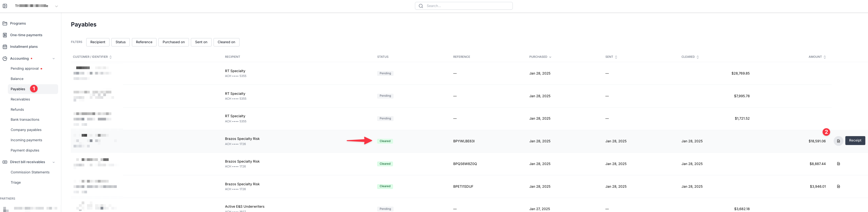Click Brazos Specialty Risk in $8,887.44 row
Image resolution: width=868 pixels, height=212 pixels.
pyautogui.click(x=242, y=161)
